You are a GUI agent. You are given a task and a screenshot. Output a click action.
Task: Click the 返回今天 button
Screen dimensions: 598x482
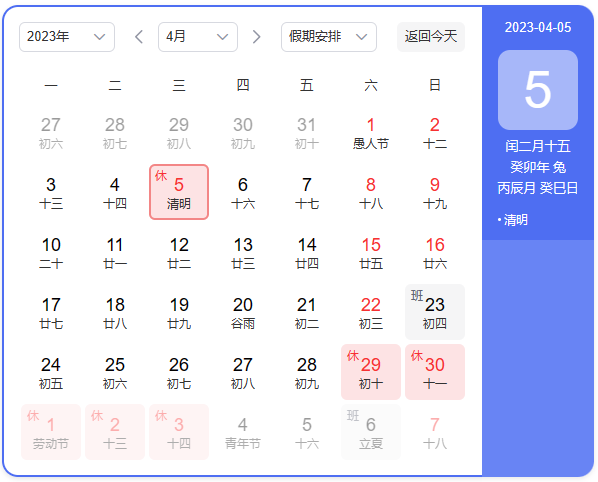click(x=431, y=37)
